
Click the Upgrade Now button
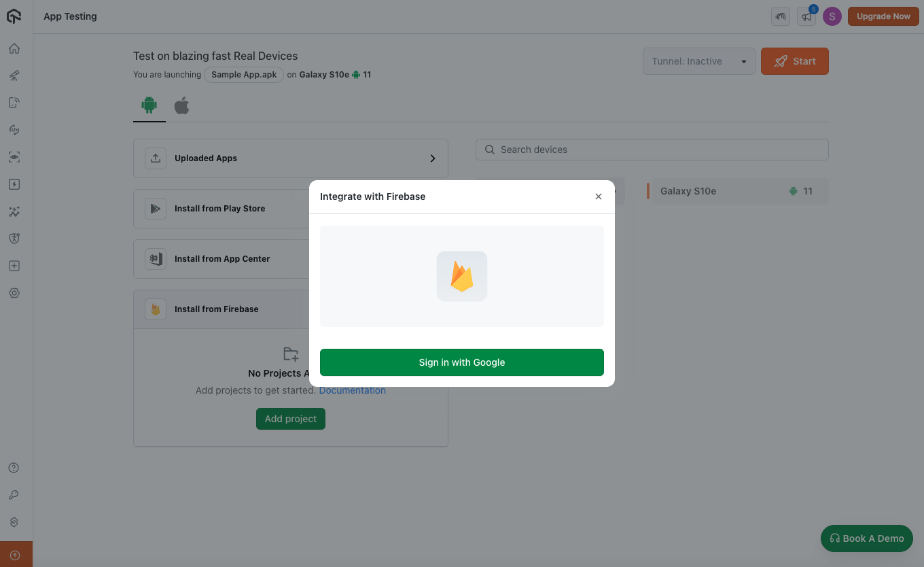coord(883,16)
